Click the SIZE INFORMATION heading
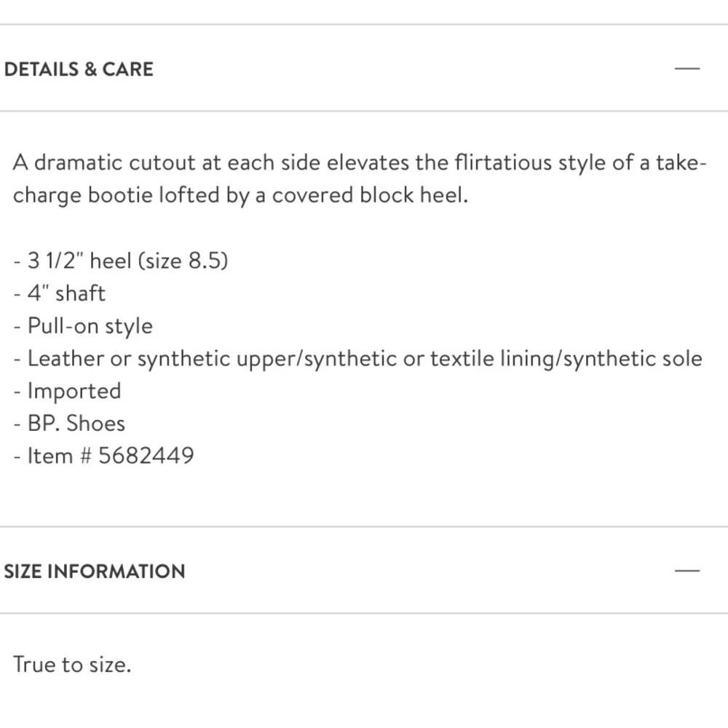 coord(95,571)
